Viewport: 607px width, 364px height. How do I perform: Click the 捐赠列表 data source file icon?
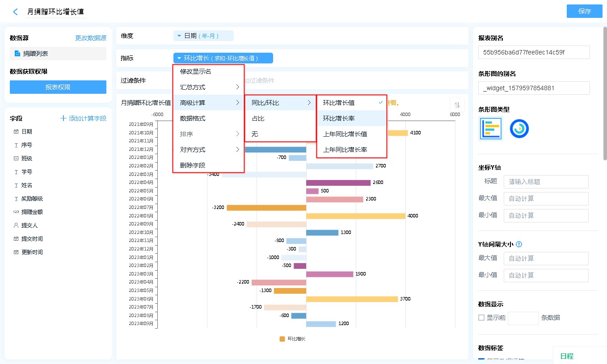[x=17, y=54]
